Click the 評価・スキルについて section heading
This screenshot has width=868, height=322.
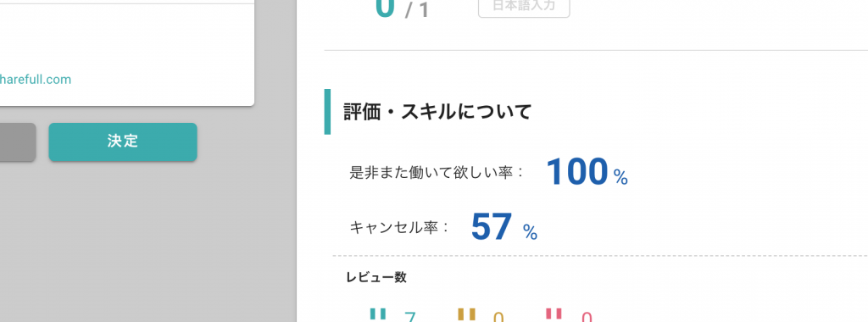click(x=437, y=112)
